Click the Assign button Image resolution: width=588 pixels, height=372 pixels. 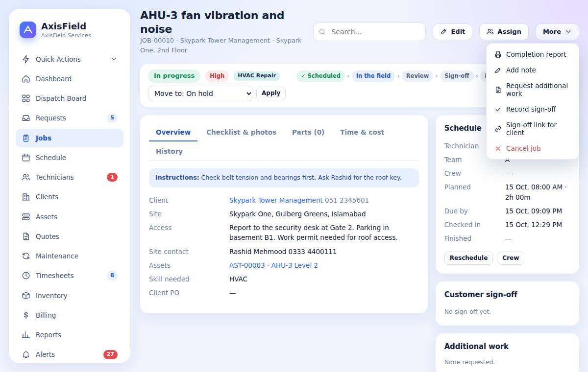click(504, 32)
